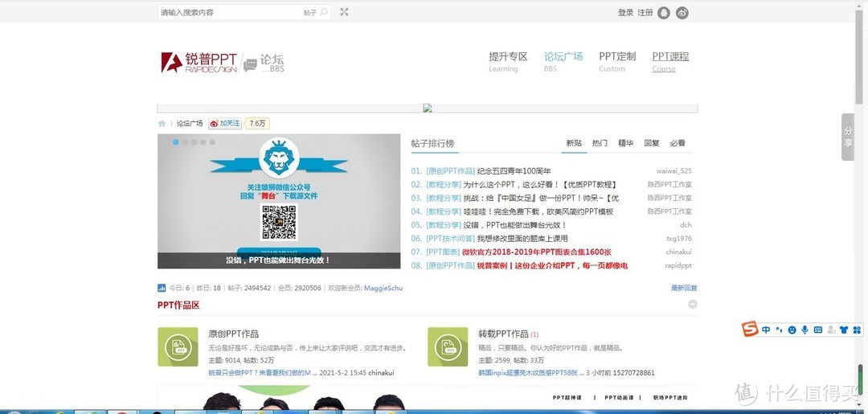The width and height of the screenshot is (868, 414).
Task: Click the [PPT图表] category tag
Action: coord(443,252)
